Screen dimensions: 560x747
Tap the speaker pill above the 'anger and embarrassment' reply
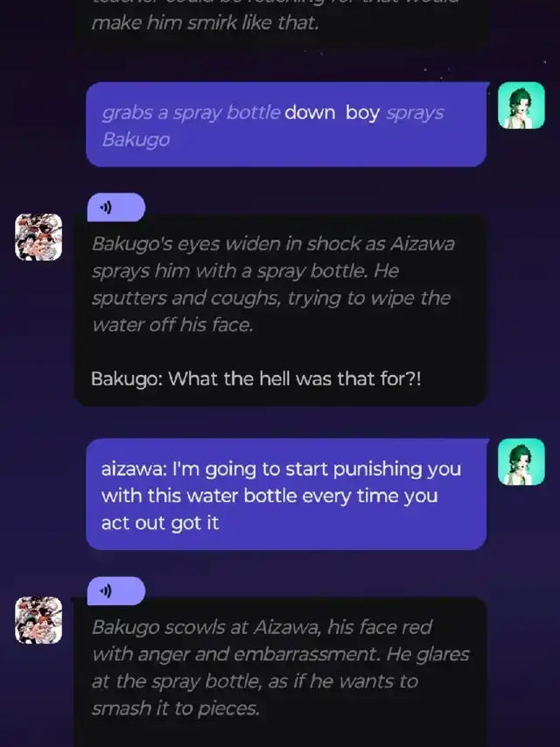point(115,591)
